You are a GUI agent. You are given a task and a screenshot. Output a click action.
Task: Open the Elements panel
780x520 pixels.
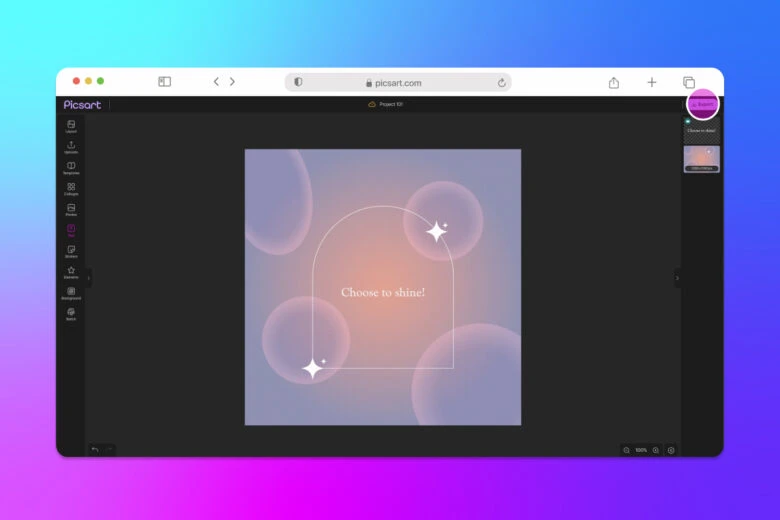click(71, 272)
